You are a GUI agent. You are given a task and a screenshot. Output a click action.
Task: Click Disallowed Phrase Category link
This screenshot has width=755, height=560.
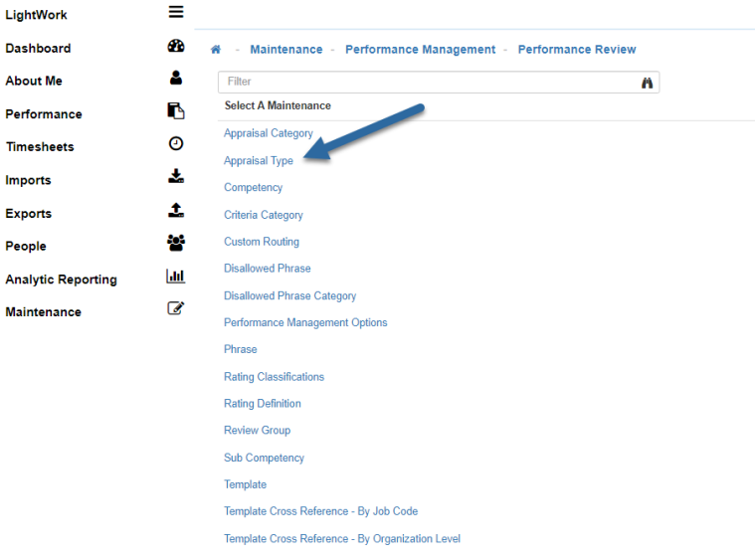tap(289, 295)
